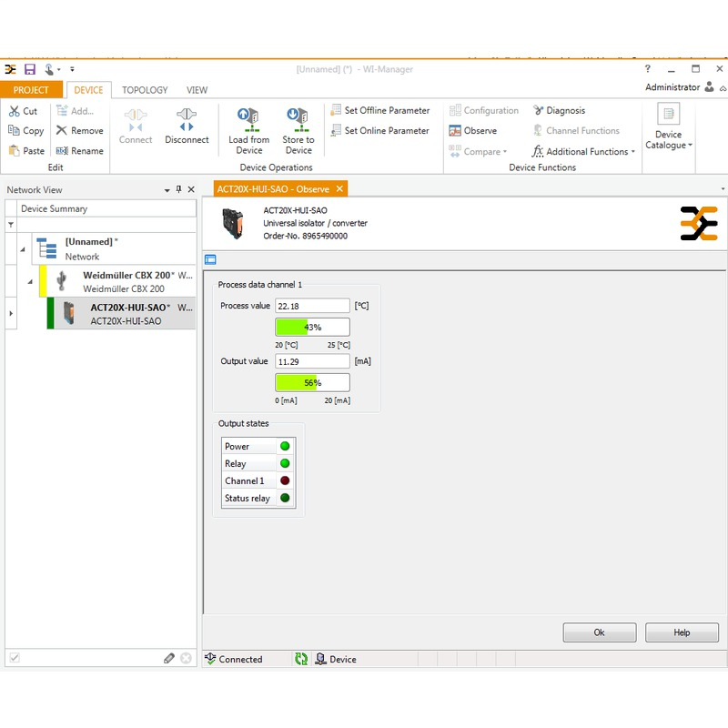
Task: Open the PROJECT ribbon tab
Action: coord(31,90)
